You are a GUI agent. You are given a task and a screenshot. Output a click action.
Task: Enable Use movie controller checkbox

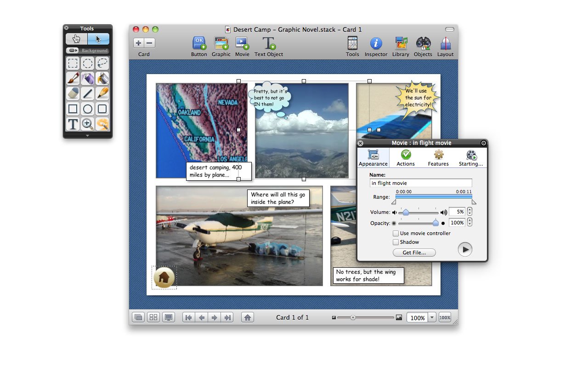pos(396,234)
